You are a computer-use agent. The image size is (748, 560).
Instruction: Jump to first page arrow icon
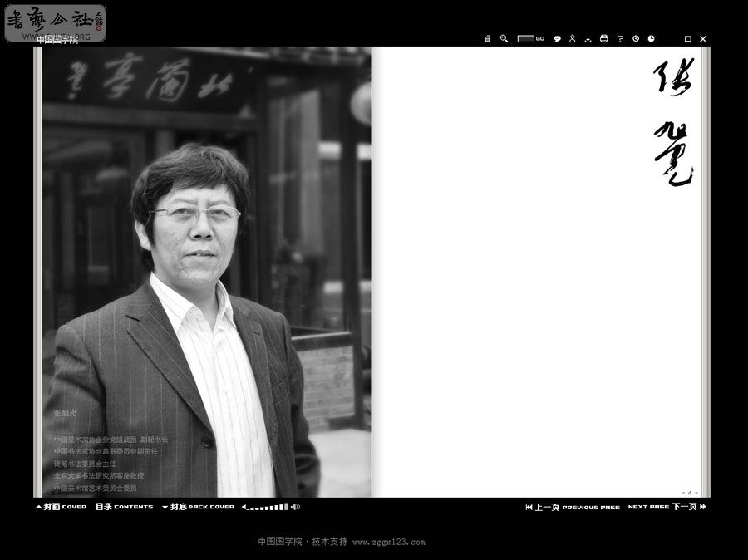tap(529, 507)
